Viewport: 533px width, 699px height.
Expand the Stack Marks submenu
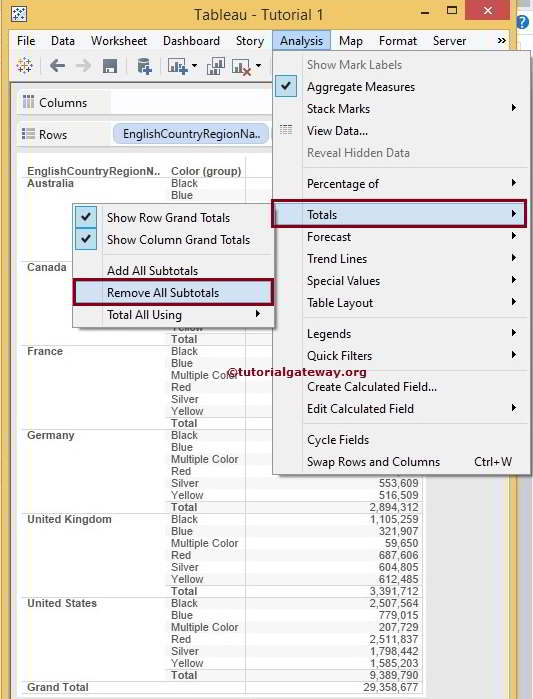514,108
